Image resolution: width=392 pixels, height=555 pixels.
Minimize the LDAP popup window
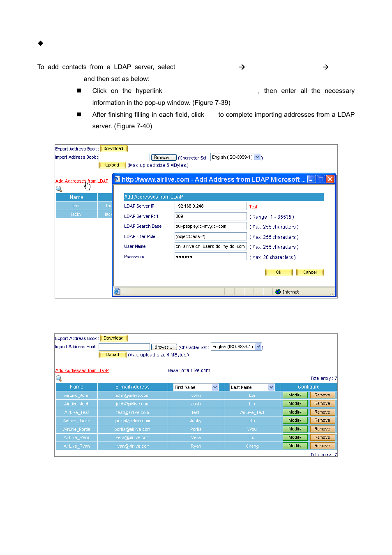click(x=312, y=179)
